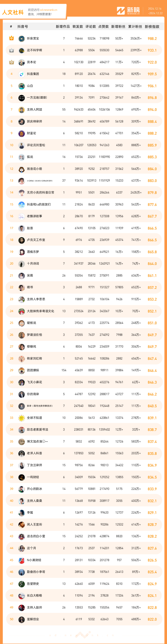Open 资本论 account name
The image size is (167, 644).
(31, 62)
